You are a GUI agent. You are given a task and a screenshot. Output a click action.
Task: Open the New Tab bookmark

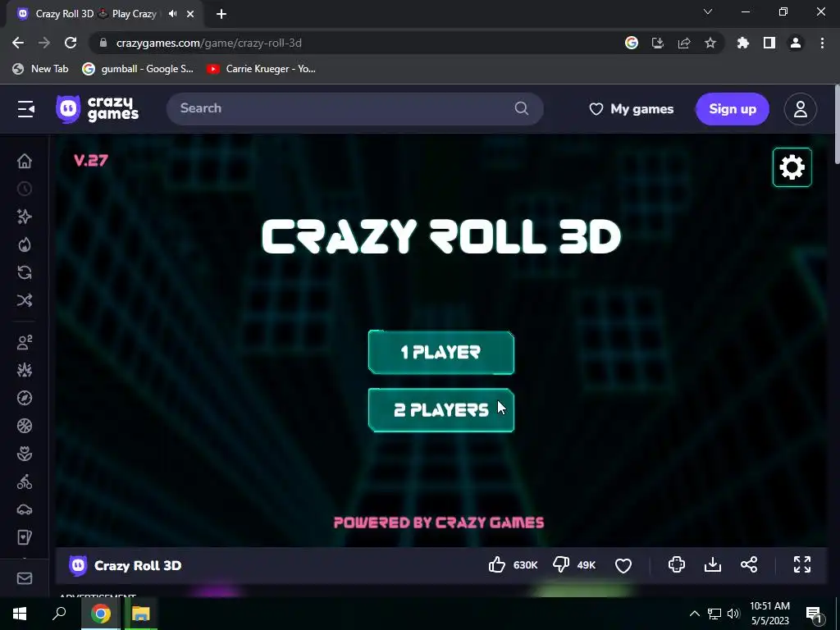(x=41, y=69)
